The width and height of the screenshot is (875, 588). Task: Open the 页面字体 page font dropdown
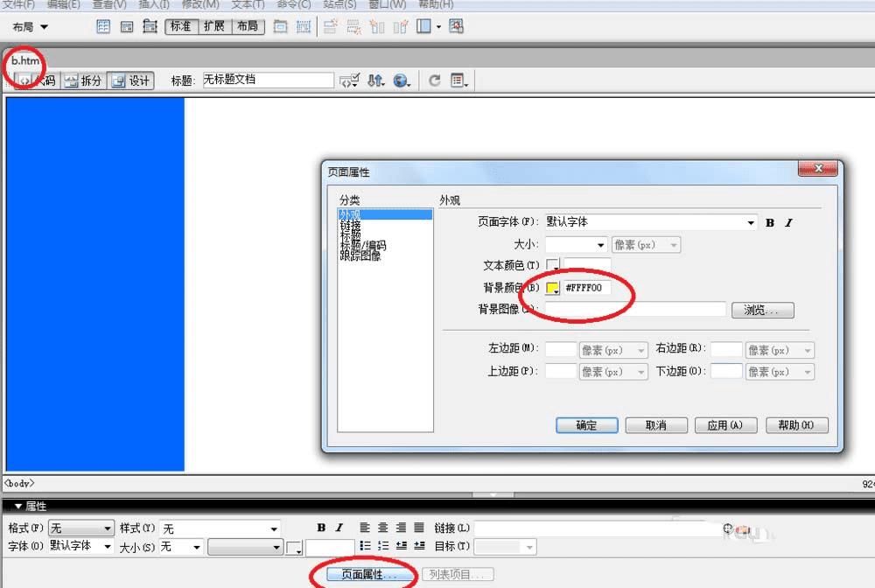pos(751,222)
